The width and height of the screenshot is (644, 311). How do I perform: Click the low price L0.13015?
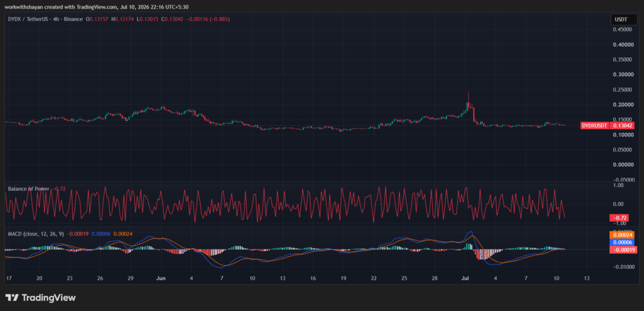pyautogui.click(x=148, y=19)
